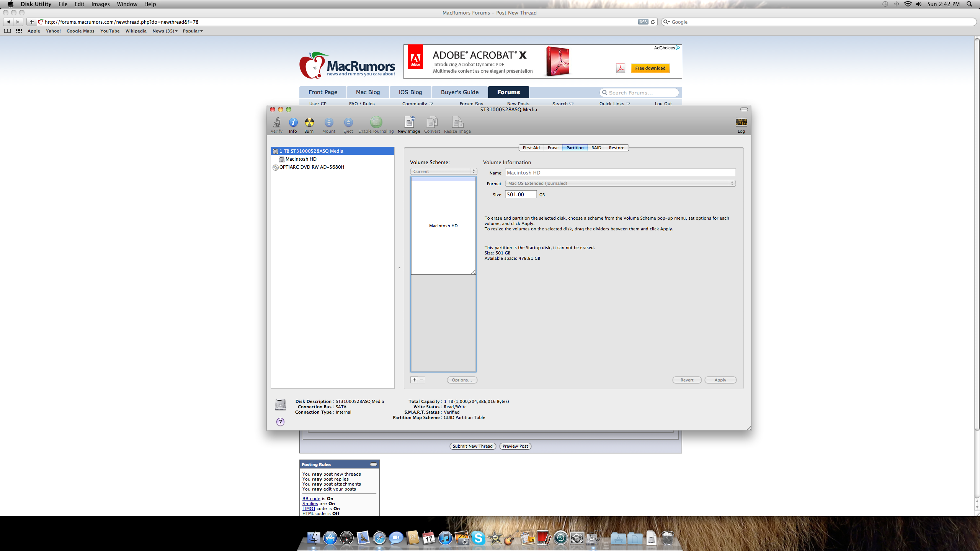Open iPhoto from the Dock
The height and width of the screenshot is (551, 980).
[462, 538]
